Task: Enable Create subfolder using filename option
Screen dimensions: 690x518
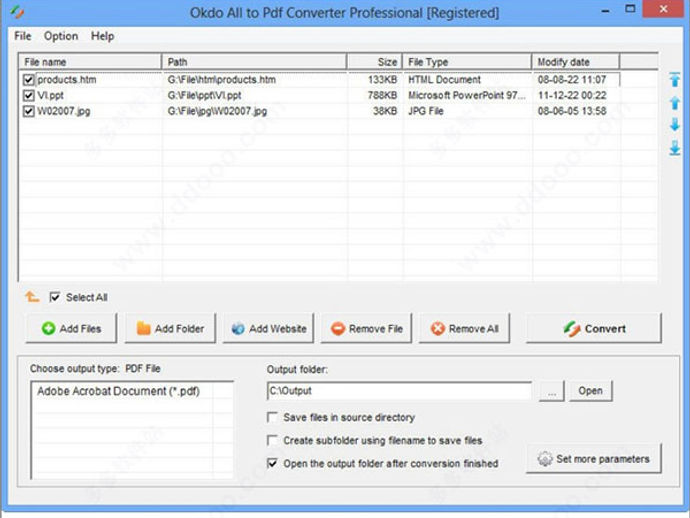Action: (272, 441)
